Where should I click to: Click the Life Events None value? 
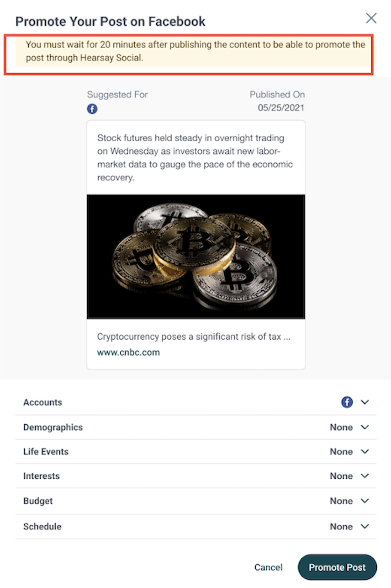(341, 451)
